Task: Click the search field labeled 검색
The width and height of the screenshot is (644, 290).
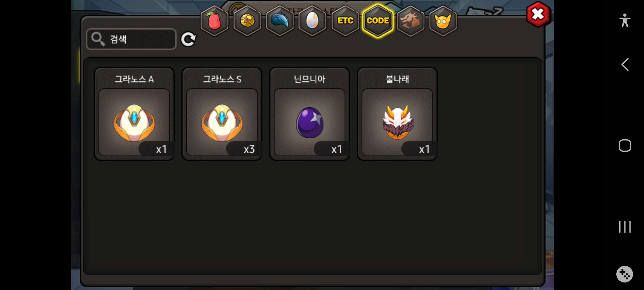Action: pos(131,39)
